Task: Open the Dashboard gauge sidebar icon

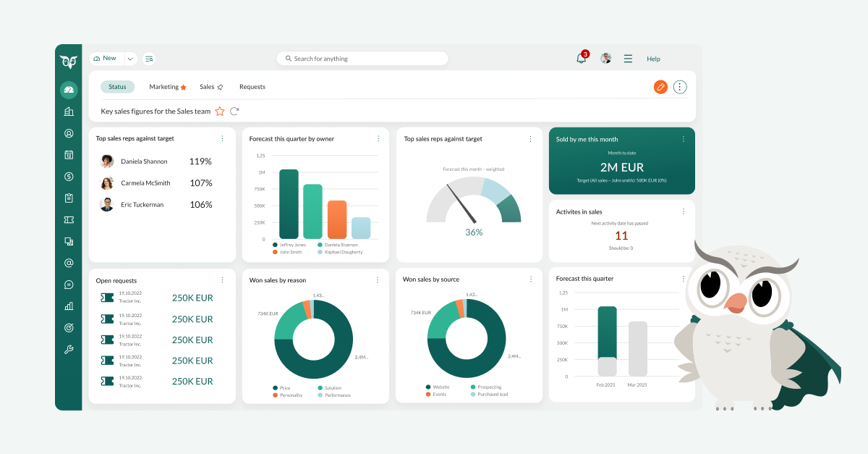Action: 69,90
